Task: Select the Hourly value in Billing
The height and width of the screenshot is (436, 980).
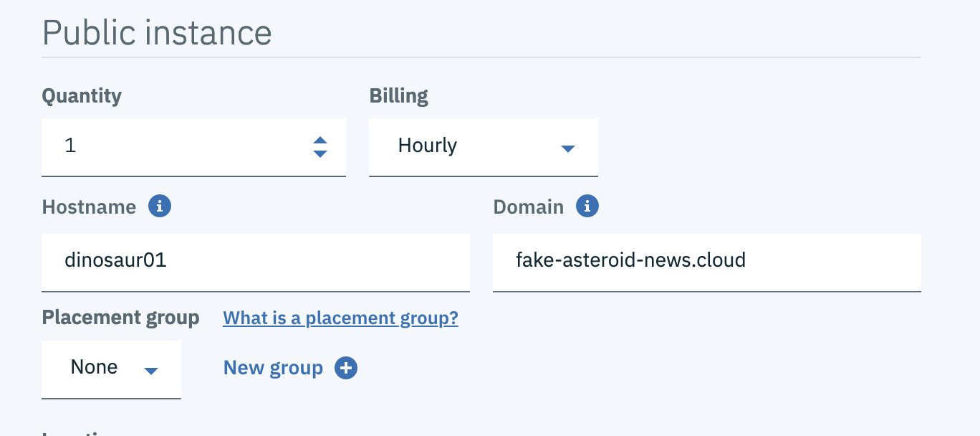Action: [428, 146]
